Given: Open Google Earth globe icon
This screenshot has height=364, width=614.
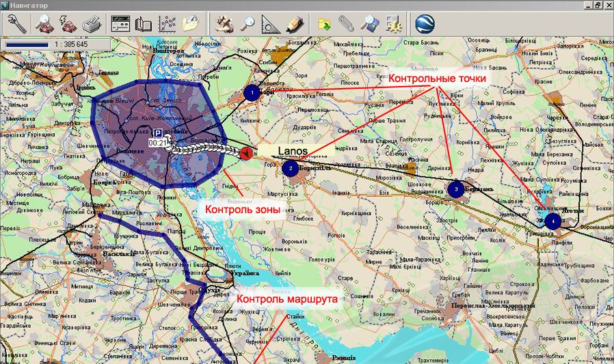Looking at the screenshot, I should [424, 25].
